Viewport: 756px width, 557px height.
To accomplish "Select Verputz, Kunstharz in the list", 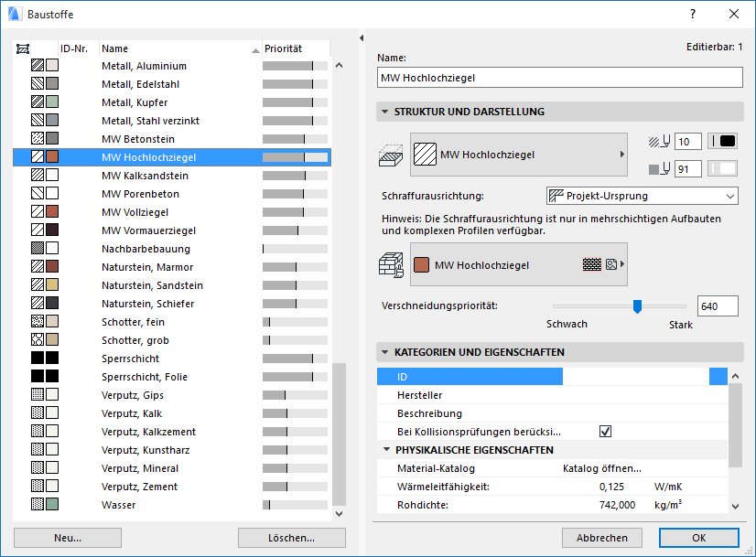I will (x=172, y=450).
